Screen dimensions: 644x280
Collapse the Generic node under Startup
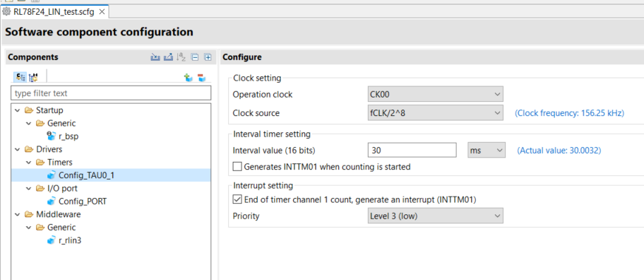28,123
